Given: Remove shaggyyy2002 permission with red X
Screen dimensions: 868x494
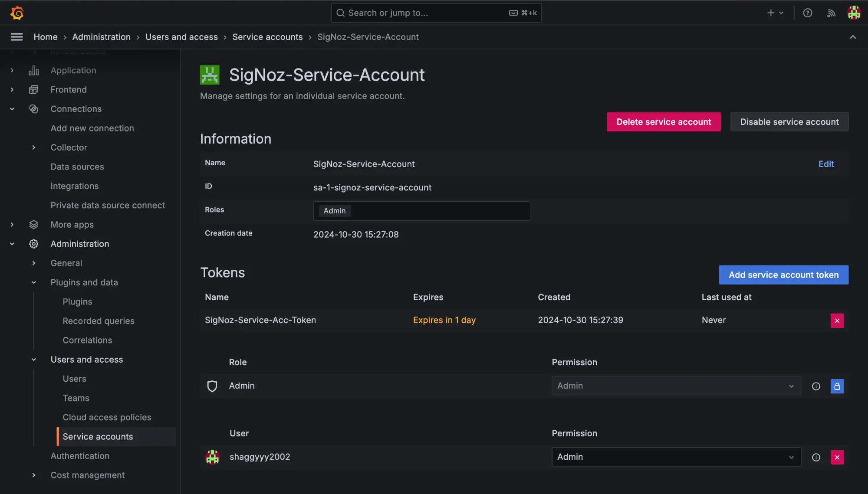Looking at the screenshot, I should 837,457.
